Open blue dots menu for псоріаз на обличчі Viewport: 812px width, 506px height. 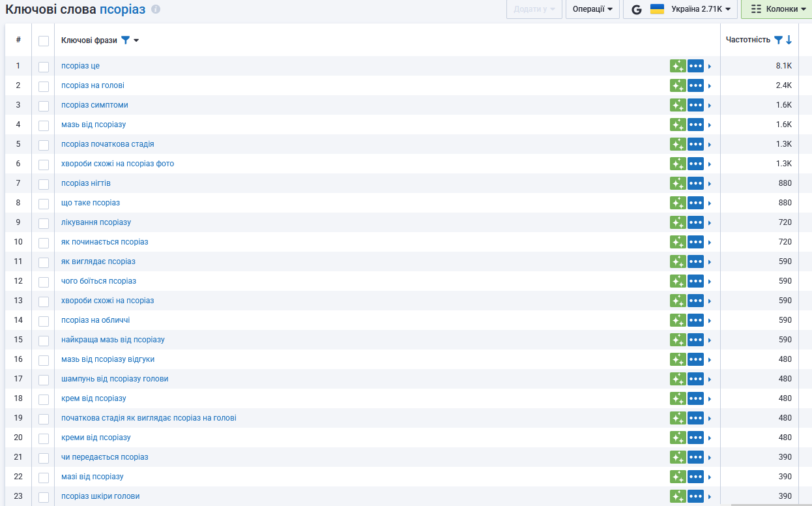tap(695, 320)
